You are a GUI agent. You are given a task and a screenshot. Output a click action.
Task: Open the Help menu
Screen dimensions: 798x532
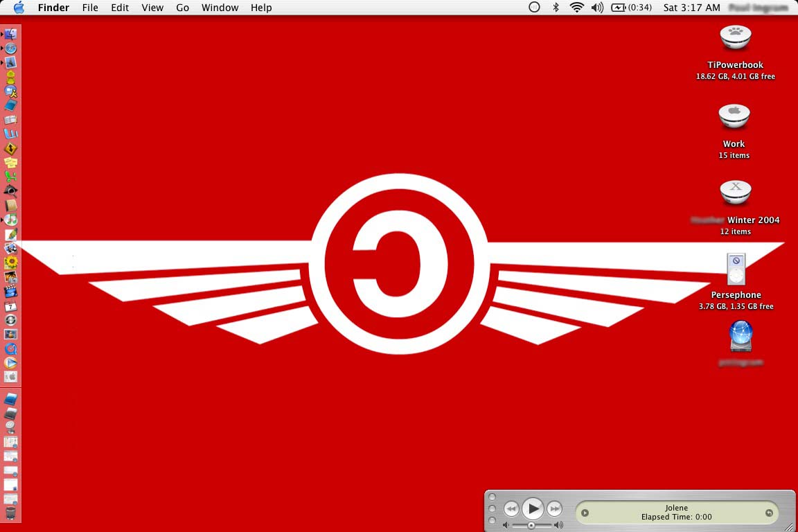[x=261, y=8]
